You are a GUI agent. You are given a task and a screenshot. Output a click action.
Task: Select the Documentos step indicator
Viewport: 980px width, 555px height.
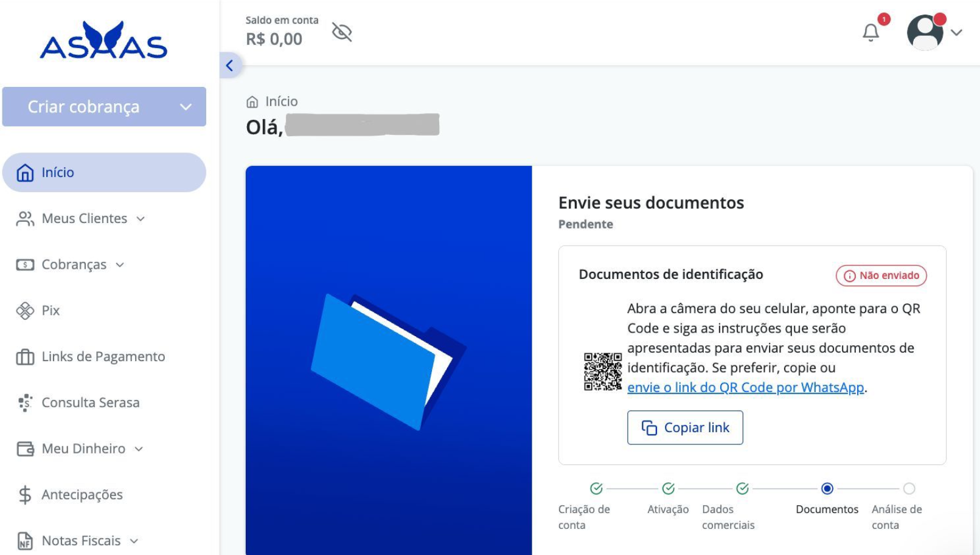[827, 488]
